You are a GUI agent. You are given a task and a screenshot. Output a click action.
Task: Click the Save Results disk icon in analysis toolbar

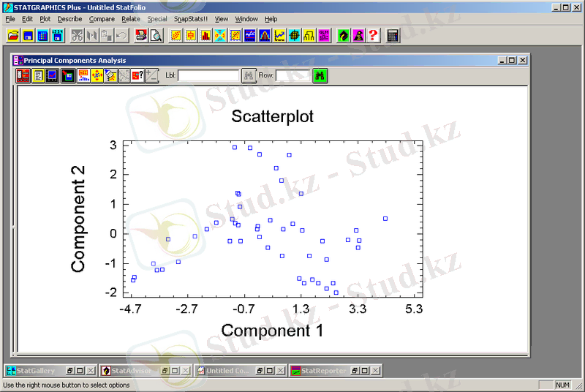[68, 75]
